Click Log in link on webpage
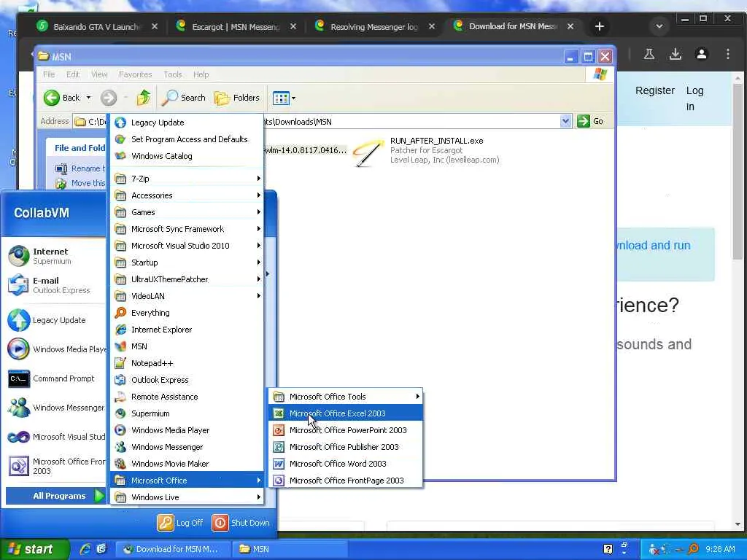Screen dimensions: 747x560 click(x=694, y=98)
